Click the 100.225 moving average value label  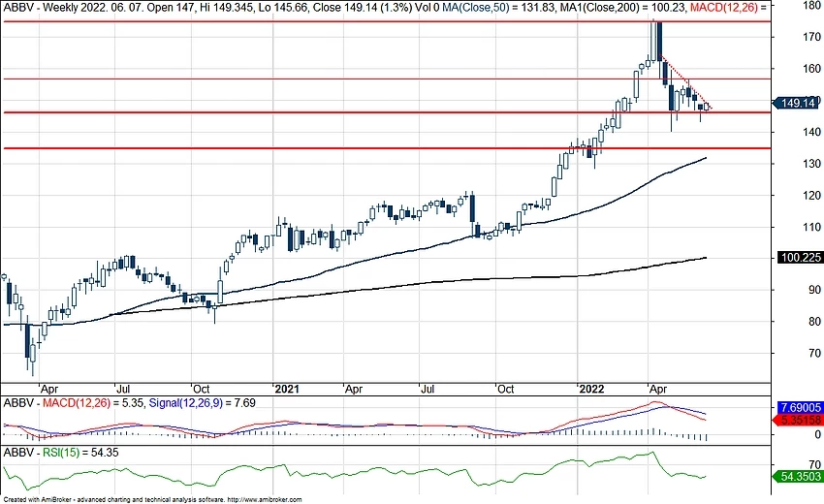click(x=800, y=258)
